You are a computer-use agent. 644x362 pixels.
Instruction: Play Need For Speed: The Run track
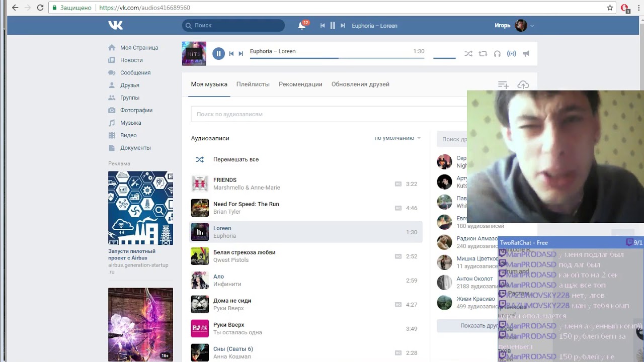tap(306, 208)
